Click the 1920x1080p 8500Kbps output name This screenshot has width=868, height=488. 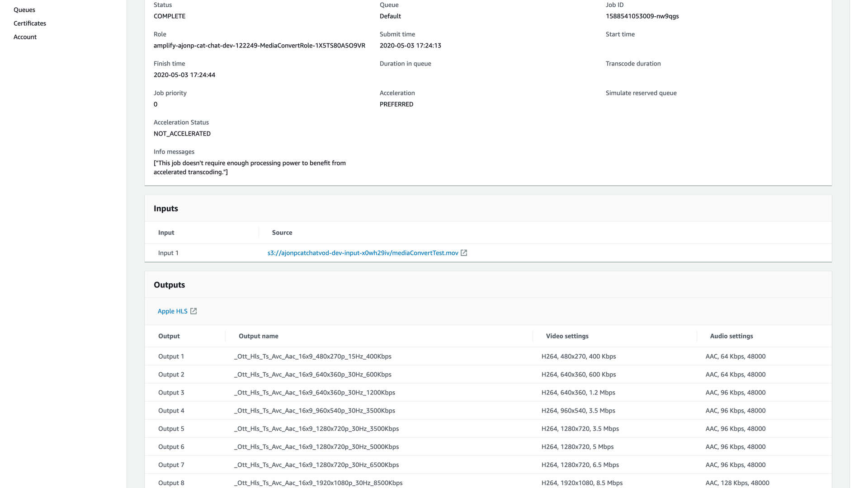coord(318,483)
